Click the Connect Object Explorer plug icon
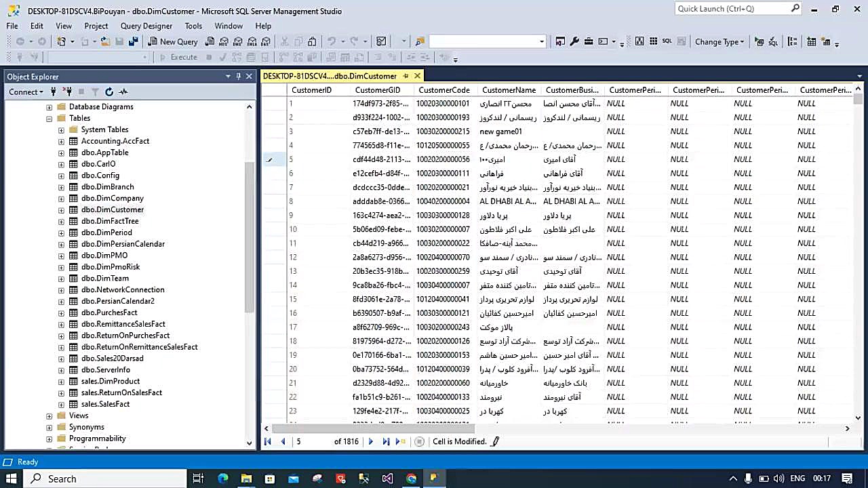 pyautogui.click(x=54, y=91)
